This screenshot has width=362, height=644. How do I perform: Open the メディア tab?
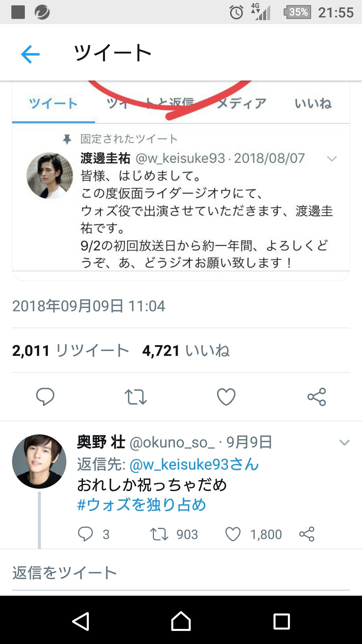pyautogui.click(x=241, y=103)
